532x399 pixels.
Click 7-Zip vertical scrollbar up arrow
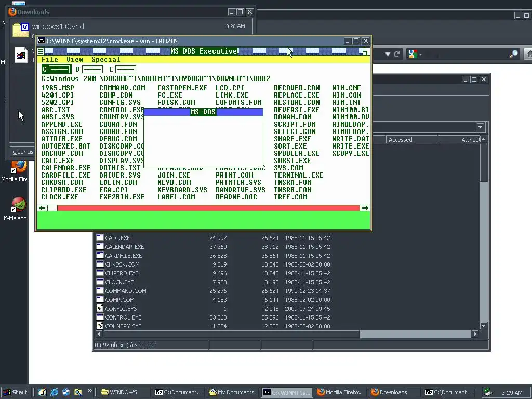(484, 139)
